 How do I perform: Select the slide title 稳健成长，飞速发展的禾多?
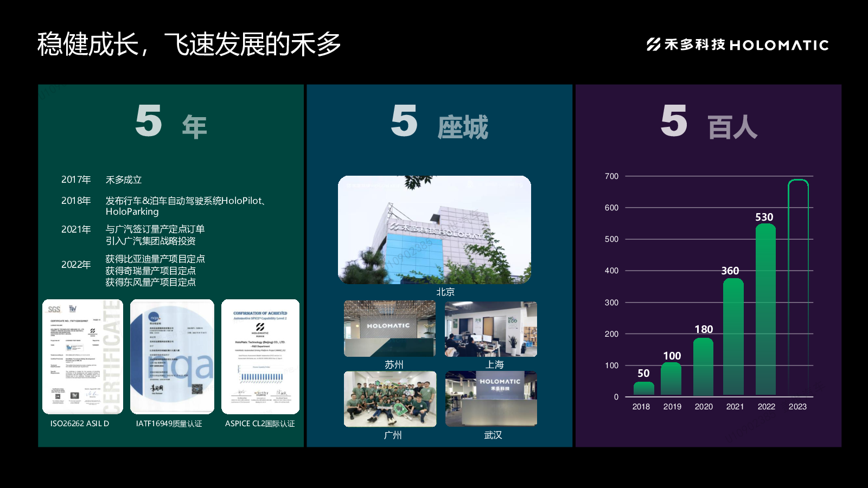(x=189, y=44)
